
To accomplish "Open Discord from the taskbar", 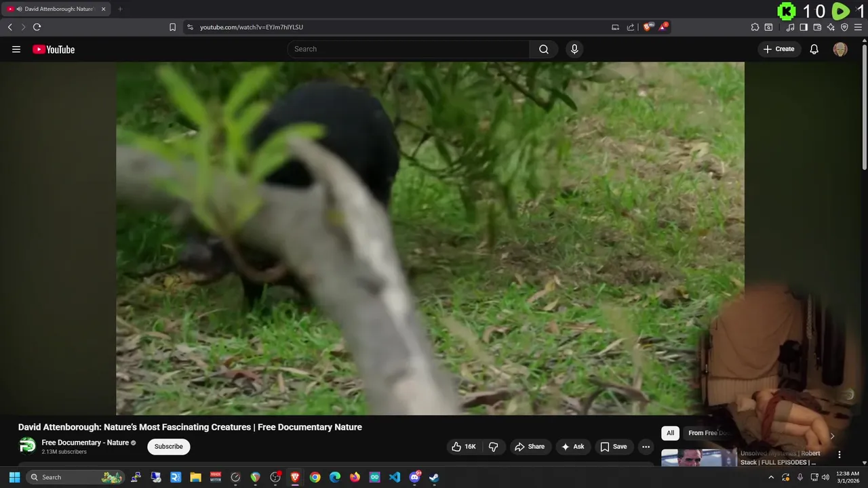I will coord(414,477).
